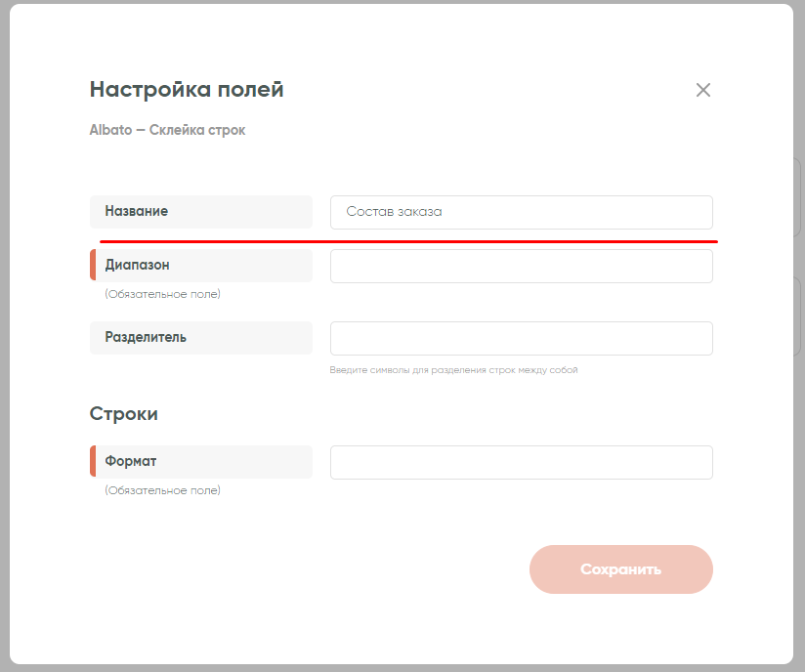Click the red required marker beside Формат
Screen dimensions: 805x672
93,462
